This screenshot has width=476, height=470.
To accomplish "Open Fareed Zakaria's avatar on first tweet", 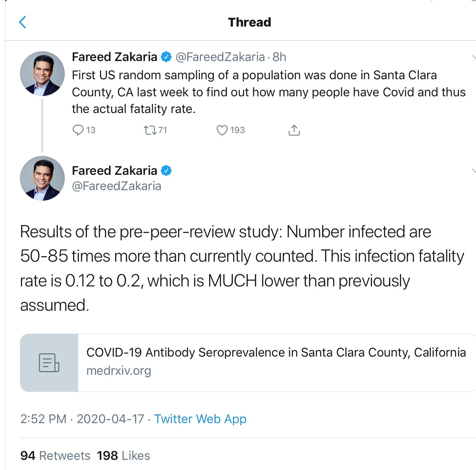I will point(42,74).
